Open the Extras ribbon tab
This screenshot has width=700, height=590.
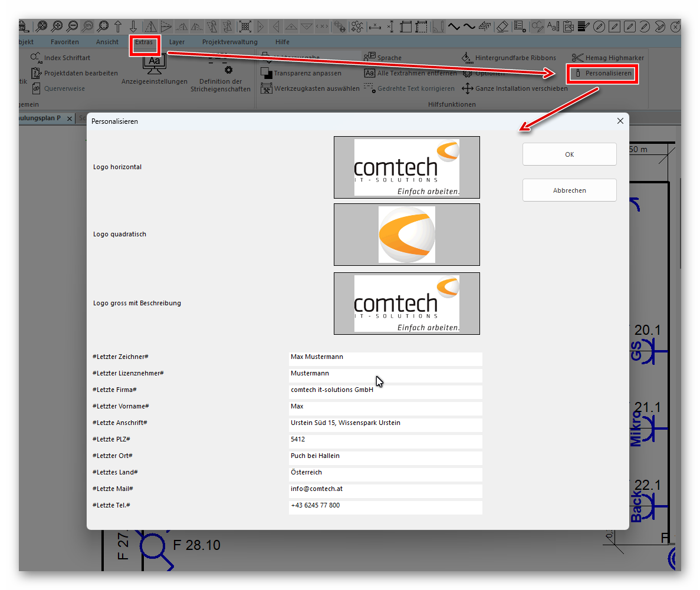(144, 42)
